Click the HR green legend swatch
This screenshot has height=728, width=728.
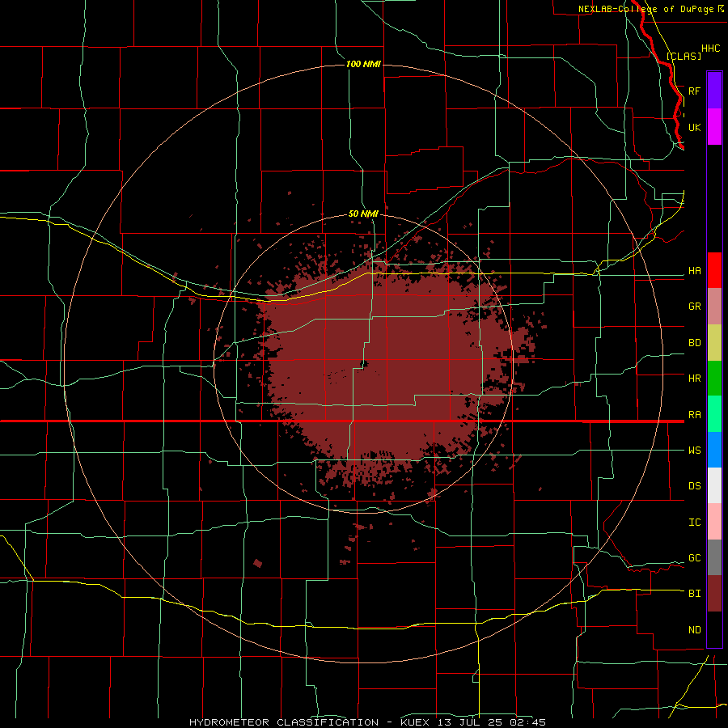714,379
